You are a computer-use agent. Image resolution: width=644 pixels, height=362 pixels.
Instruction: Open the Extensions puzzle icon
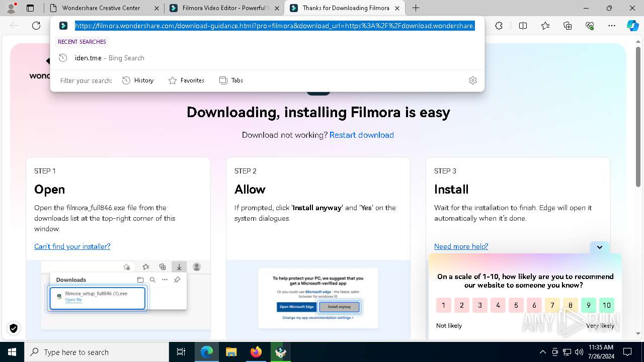[499, 26]
